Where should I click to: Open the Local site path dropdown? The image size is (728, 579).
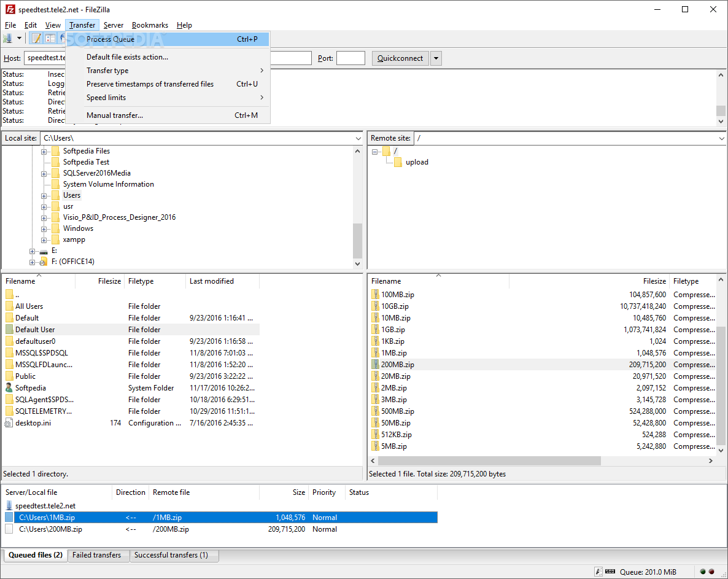point(358,138)
